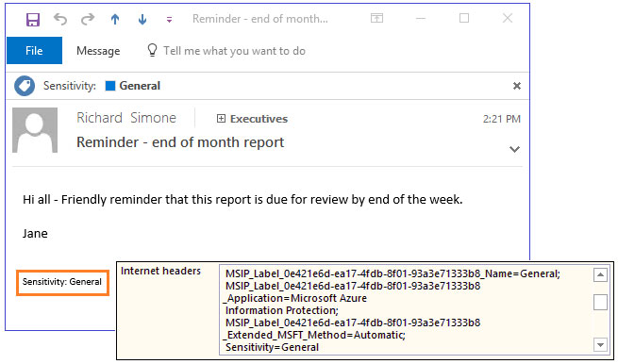Expand the message header with the chevron
Image resolution: width=618 pixels, height=364 pixels.
coord(514,149)
